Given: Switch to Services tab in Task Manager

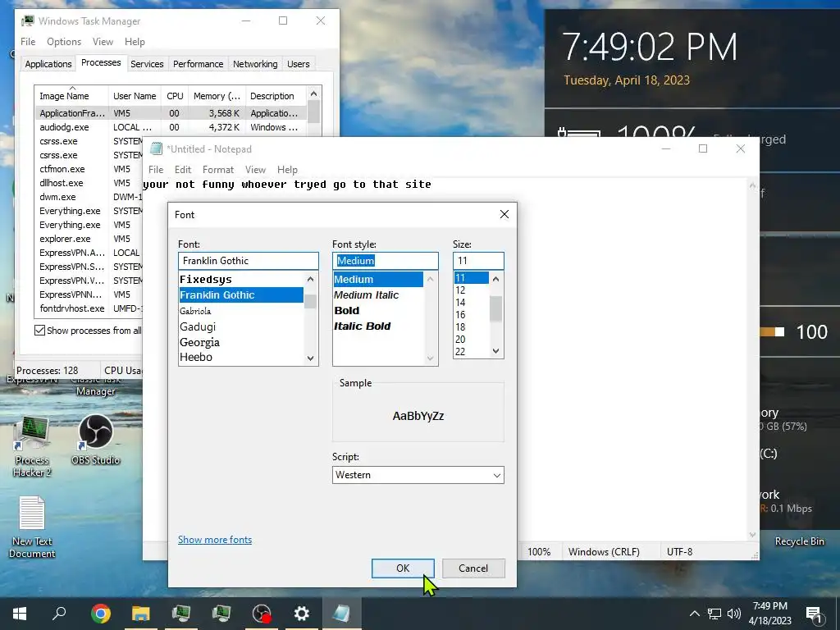Looking at the screenshot, I should pos(147,64).
